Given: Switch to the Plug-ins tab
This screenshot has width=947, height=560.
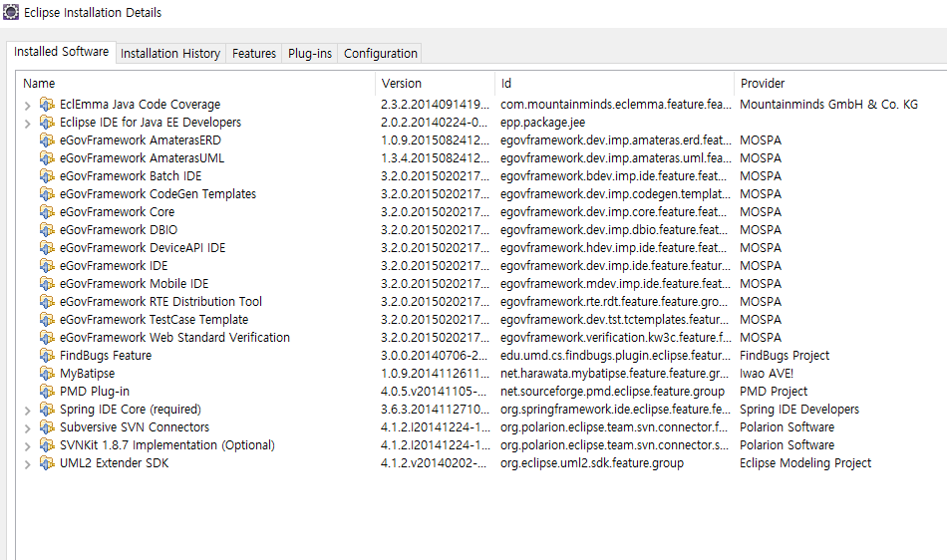Looking at the screenshot, I should [x=310, y=53].
